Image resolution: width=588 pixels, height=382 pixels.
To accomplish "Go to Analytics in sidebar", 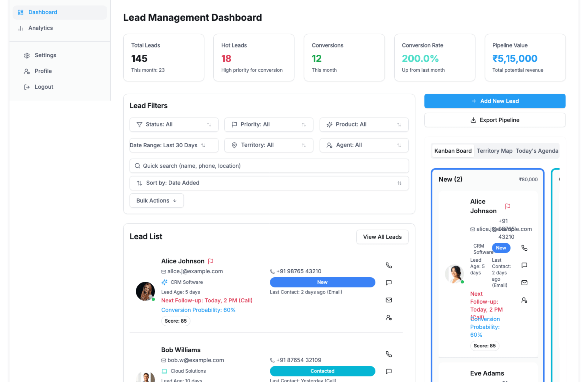I will [x=40, y=28].
